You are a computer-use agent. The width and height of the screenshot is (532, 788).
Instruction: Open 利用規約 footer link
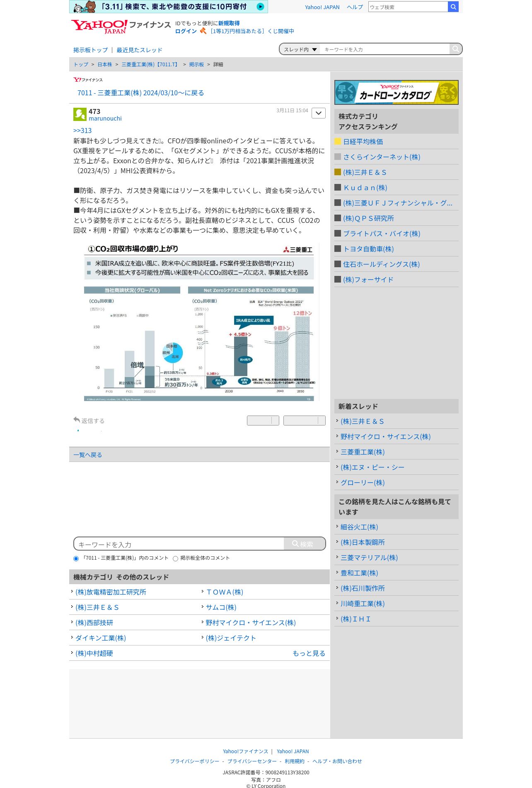[x=294, y=761]
